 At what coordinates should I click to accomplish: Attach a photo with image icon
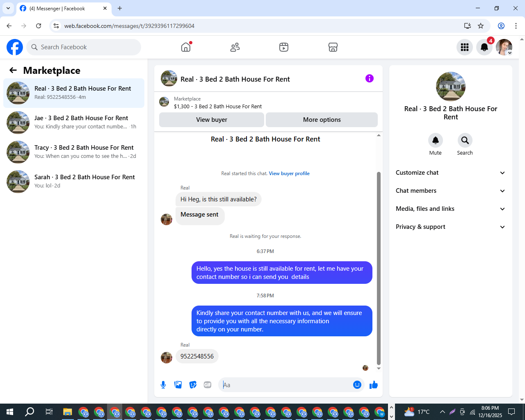point(178,385)
